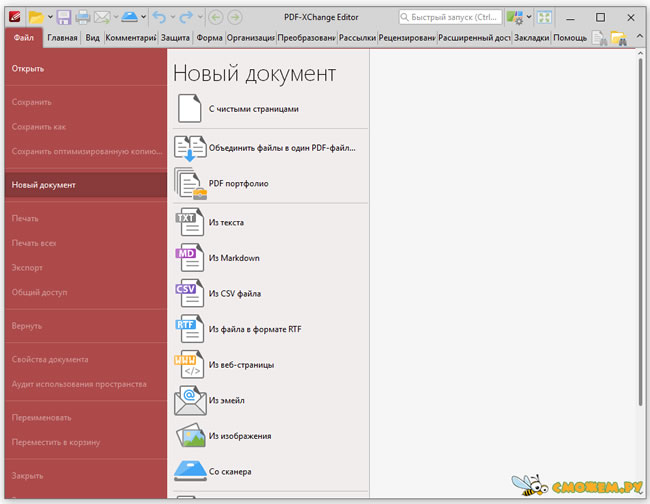Click the blank pages document icon
Screen dimensions: 650x504
click(189, 108)
